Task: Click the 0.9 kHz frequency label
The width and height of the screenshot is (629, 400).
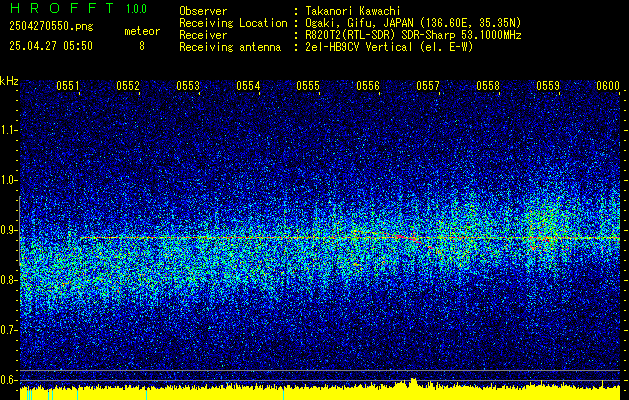Action: (x=9, y=230)
